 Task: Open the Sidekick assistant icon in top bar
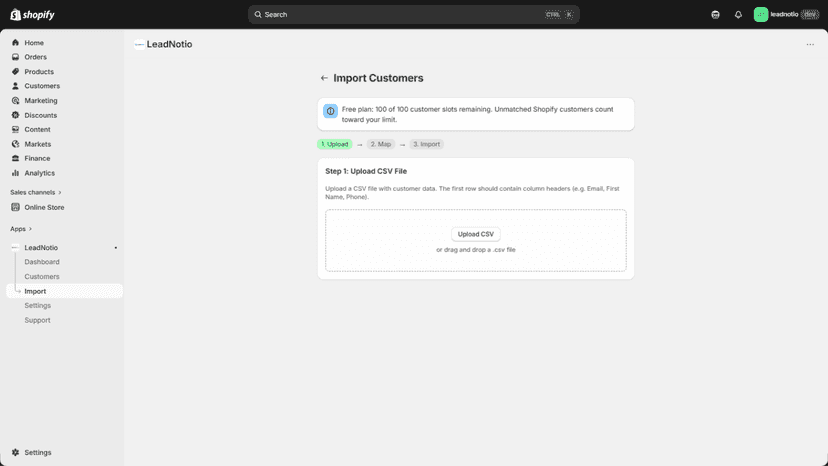716,15
